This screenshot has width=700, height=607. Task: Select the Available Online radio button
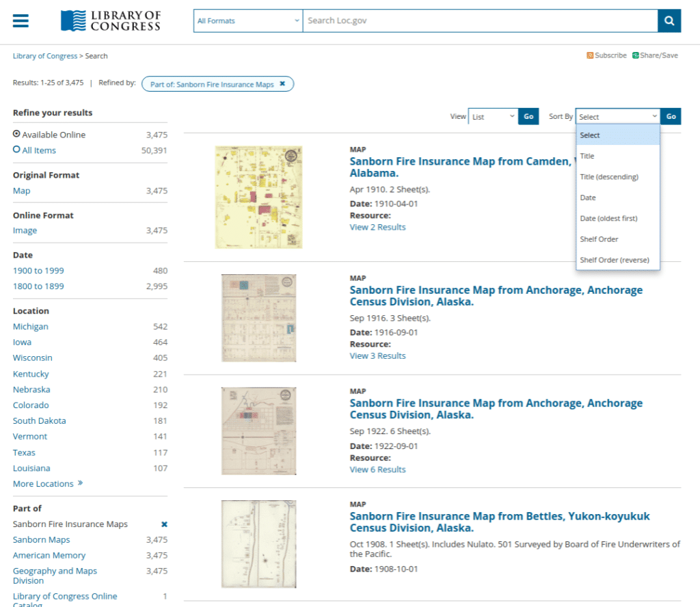tap(15, 134)
